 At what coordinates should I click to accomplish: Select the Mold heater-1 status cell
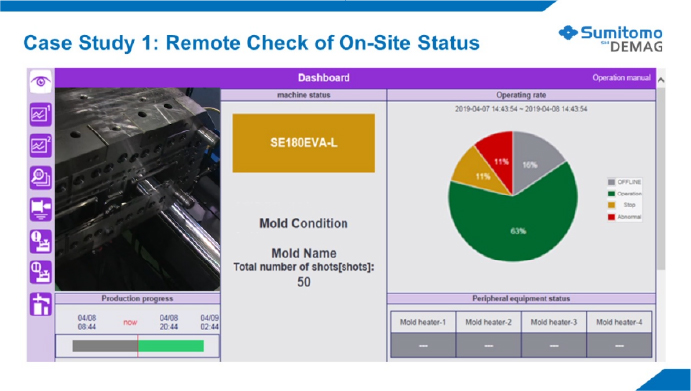coord(423,346)
